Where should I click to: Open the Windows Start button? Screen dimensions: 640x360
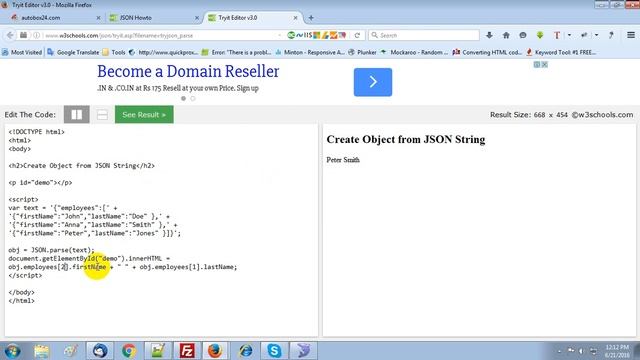click(x=12, y=351)
